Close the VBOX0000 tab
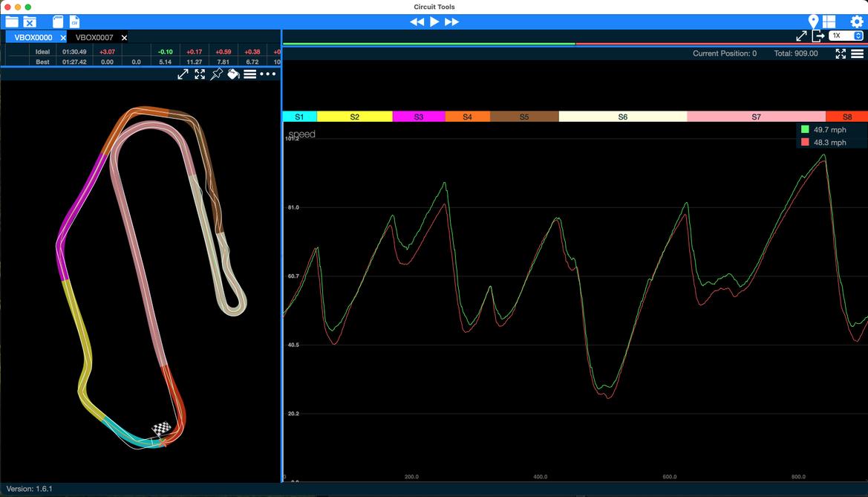 (63, 37)
